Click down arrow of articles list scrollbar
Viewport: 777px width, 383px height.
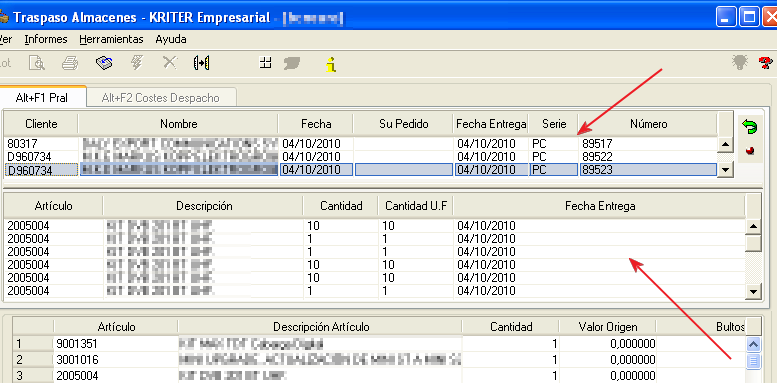(753, 291)
